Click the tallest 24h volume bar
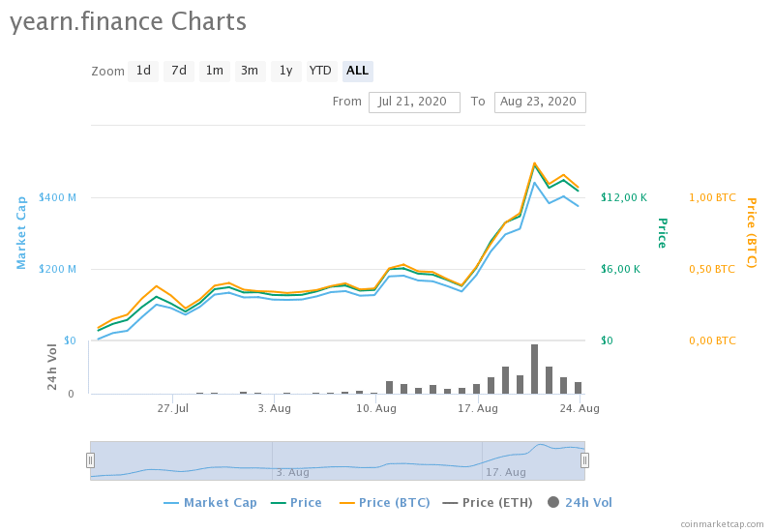The height and width of the screenshot is (532, 774). tap(534, 369)
